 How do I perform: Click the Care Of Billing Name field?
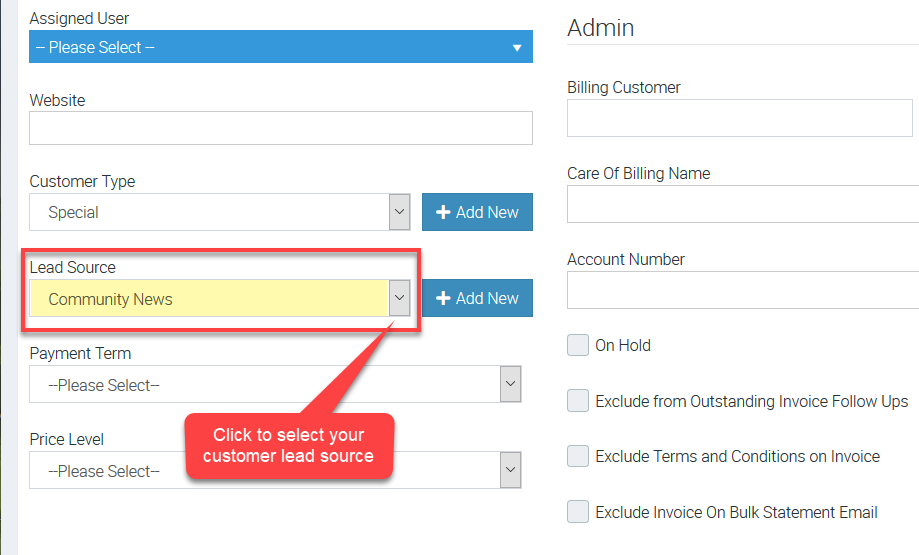click(x=742, y=204)
